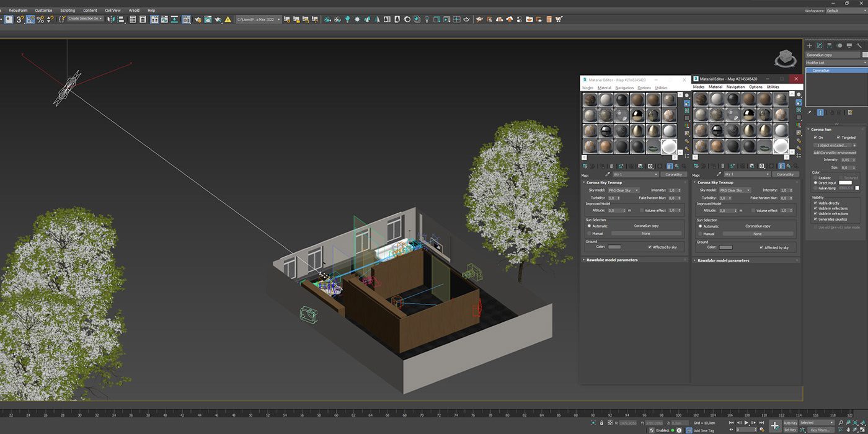868x434 pixels.
Task: Click the Pin Stack icon under modifier stack
Action: (810, 112)
